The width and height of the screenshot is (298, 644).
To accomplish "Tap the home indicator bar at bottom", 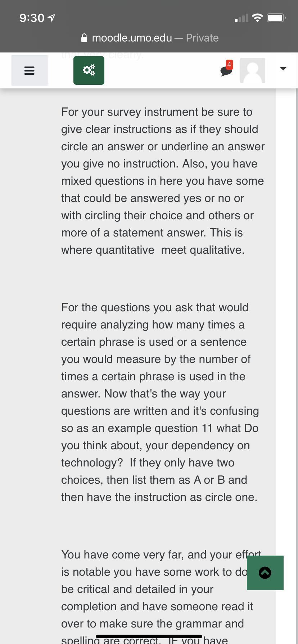I will click(x=149, y=636).
